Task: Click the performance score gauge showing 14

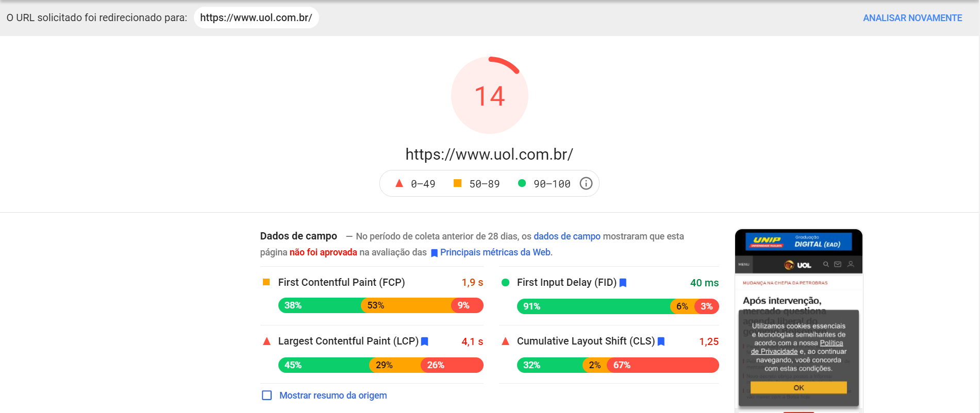Action: pyautogui.click(x=490, y=95)
